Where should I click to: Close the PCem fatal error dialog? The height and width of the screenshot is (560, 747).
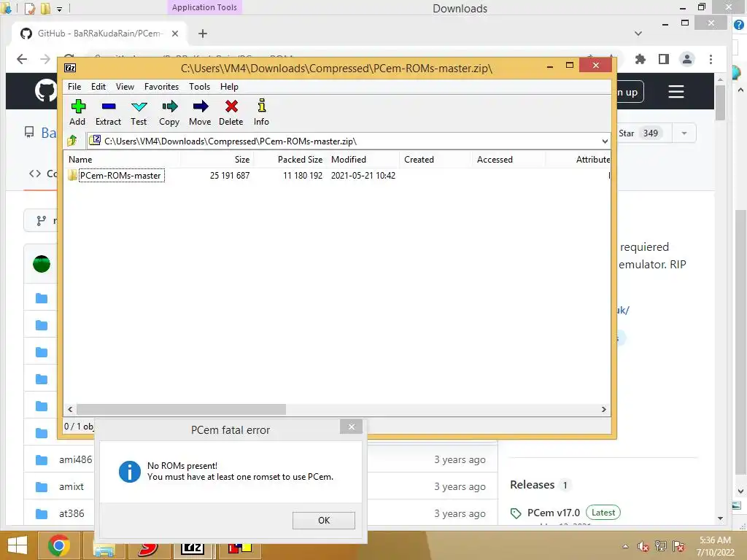351,427
